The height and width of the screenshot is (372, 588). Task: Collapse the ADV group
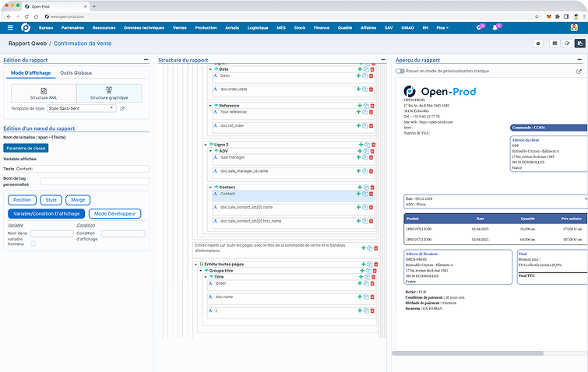pyautogui.click(x=210, y=151)
